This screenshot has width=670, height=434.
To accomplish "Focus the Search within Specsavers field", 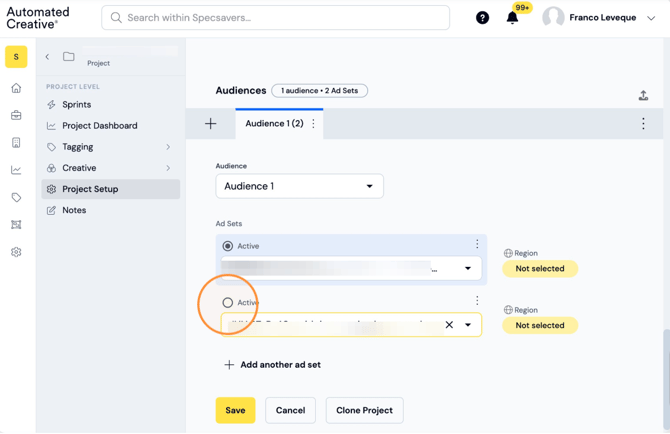I will 276,18.
